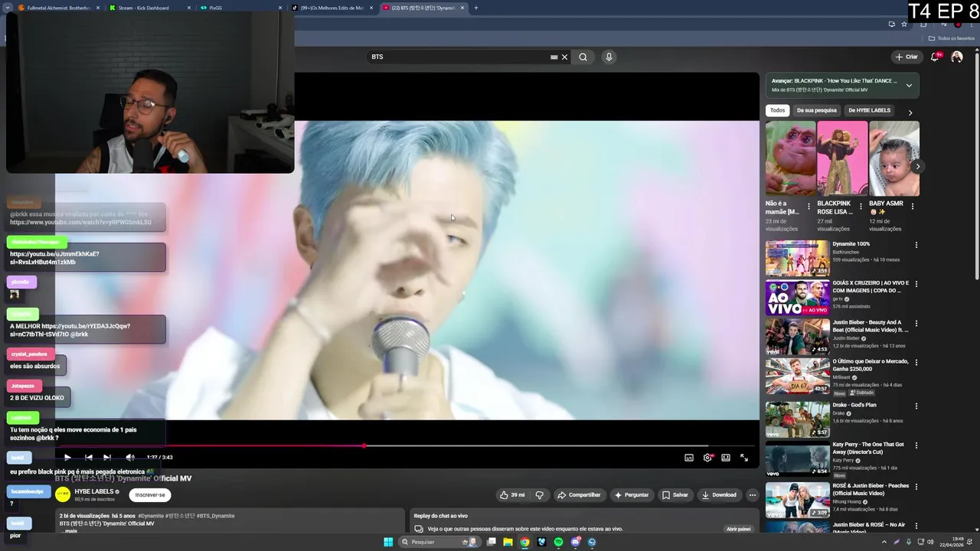Play the paused Dynamite video
Screen dimensions: 980x551
[67, 458]
